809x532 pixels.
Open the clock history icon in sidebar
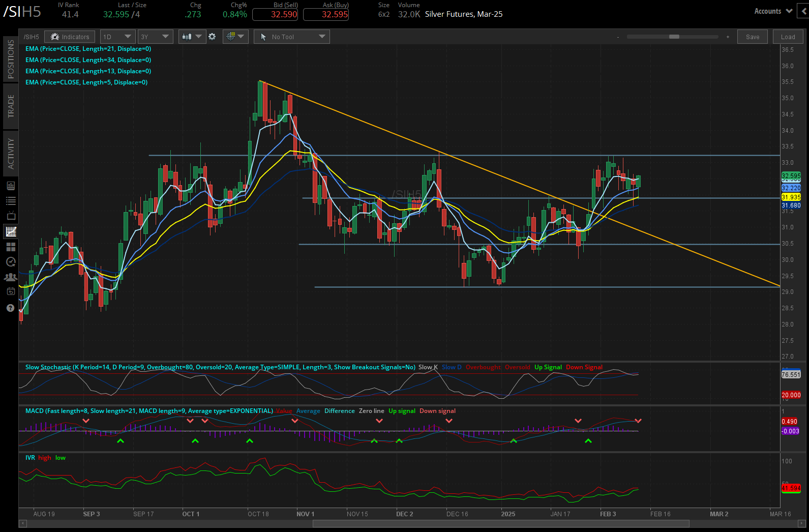click(x=11, y=262)
